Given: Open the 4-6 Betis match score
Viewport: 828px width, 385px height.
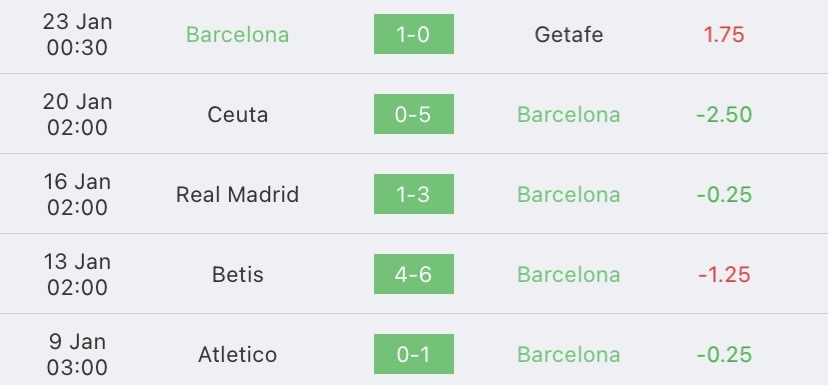Looking at the screenshot, I should click(x=413, y=274).
